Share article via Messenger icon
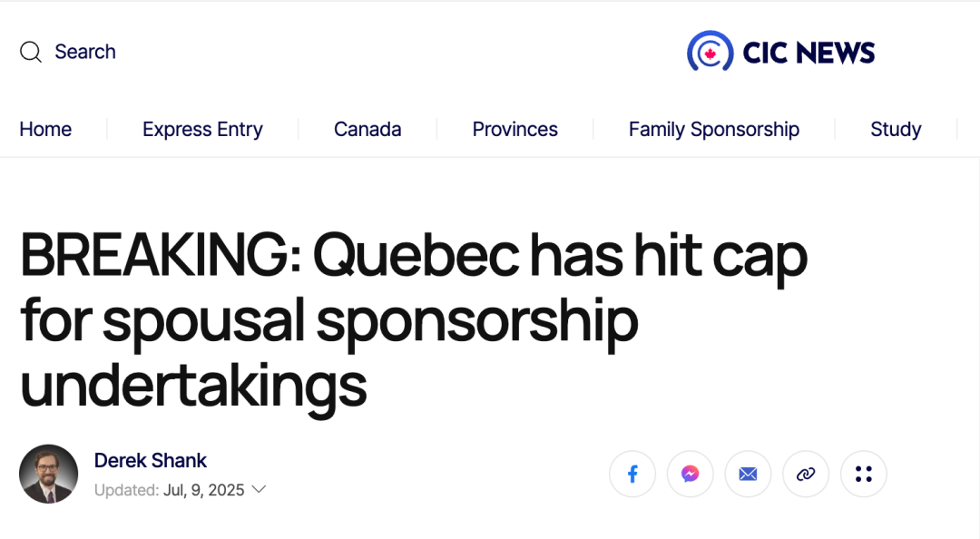The image size is (980, 539). [x=690, y=474]
